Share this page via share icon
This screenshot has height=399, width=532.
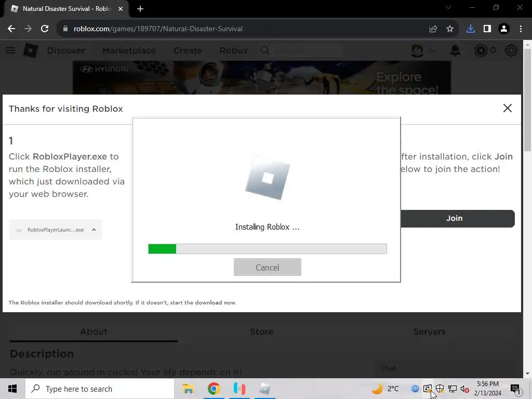tap(433, 29)
